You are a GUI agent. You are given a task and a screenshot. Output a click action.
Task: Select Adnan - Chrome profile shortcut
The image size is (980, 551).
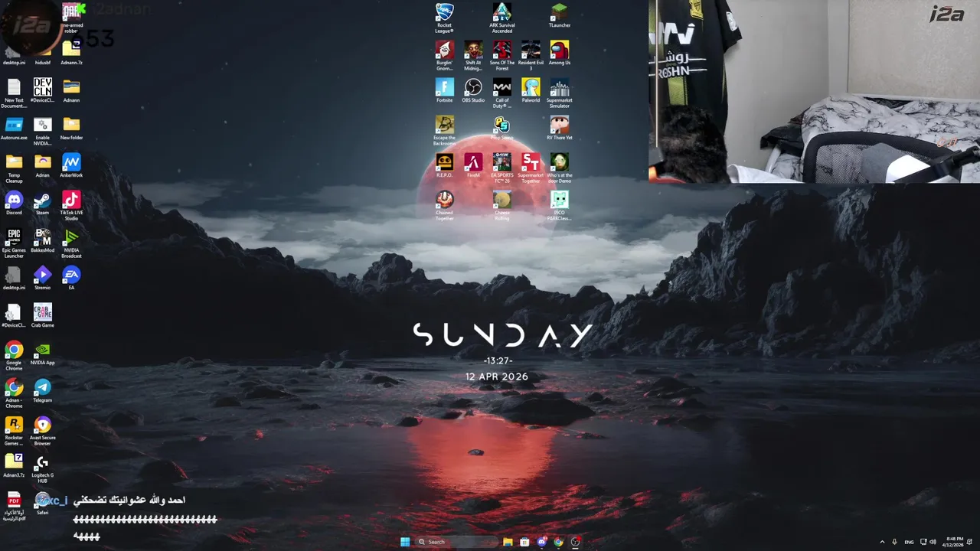(x=14, y=393)
